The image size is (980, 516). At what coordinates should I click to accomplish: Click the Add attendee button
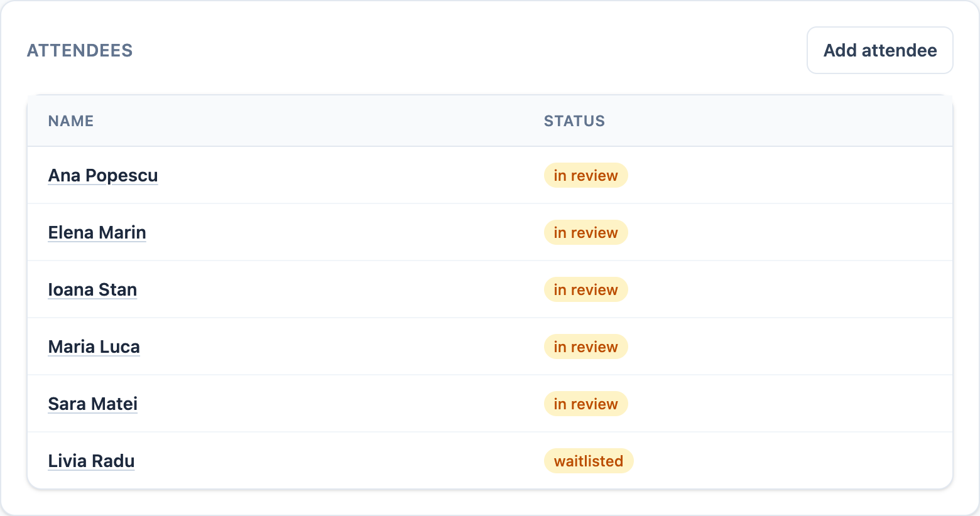[879, 50]
